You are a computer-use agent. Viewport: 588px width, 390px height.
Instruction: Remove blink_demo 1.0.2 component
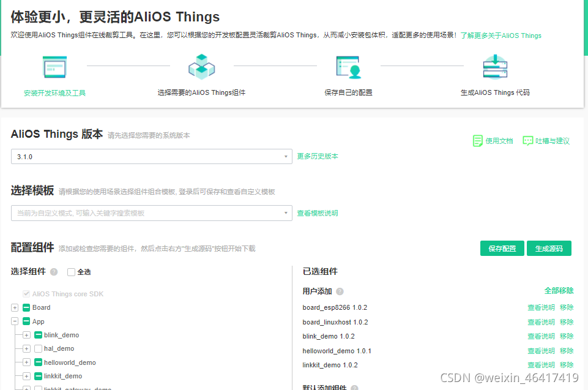(x=567, y=336)
